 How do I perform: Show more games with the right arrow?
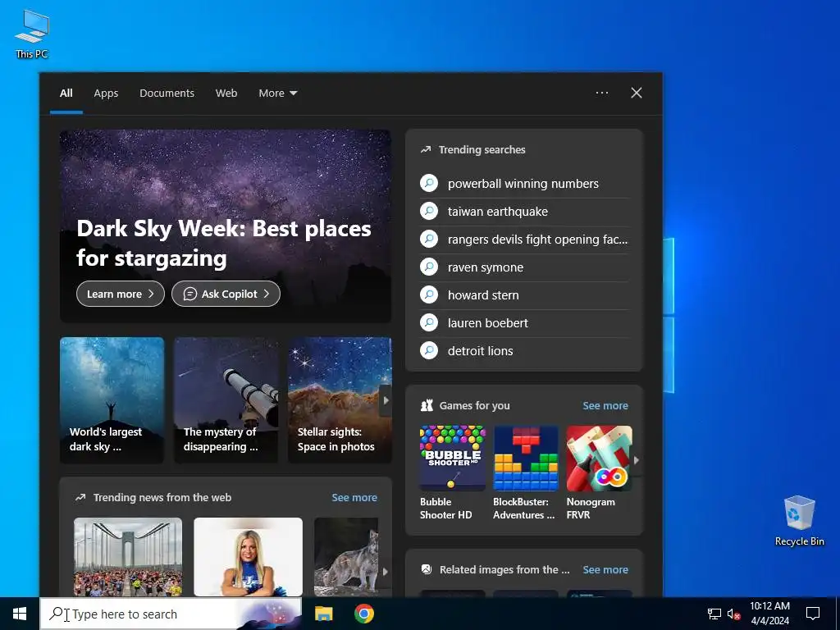click(636, 460)
